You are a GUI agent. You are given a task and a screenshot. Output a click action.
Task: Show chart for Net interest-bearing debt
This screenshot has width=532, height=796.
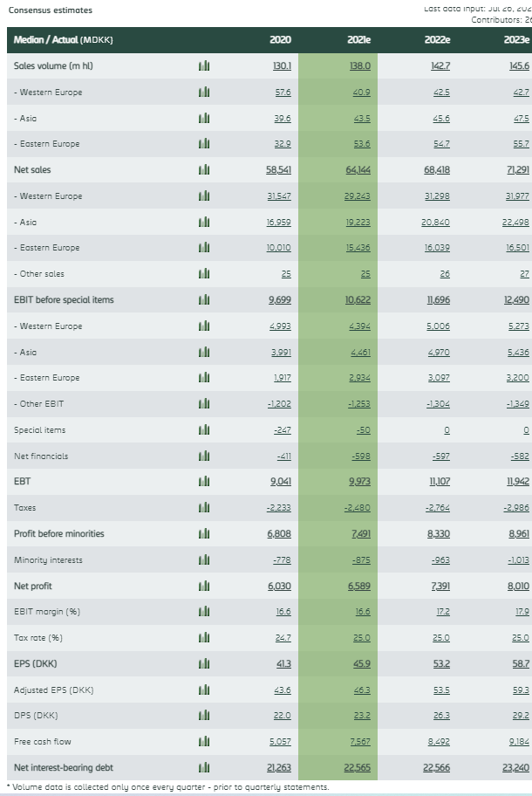[204, 768]
